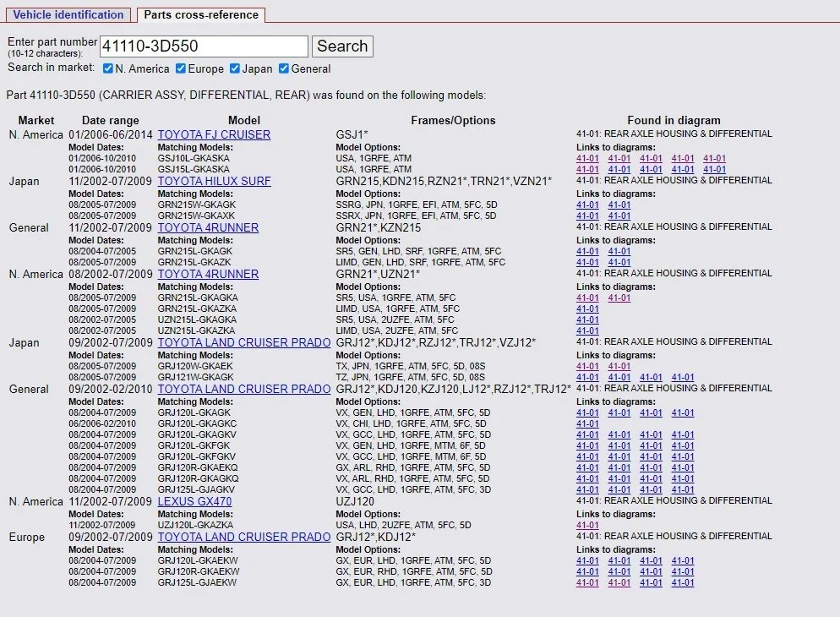Open the TOYOTA HILUX SURF model link
The image size is (840, 617).
pyautogui.click(x=215, y=181)
